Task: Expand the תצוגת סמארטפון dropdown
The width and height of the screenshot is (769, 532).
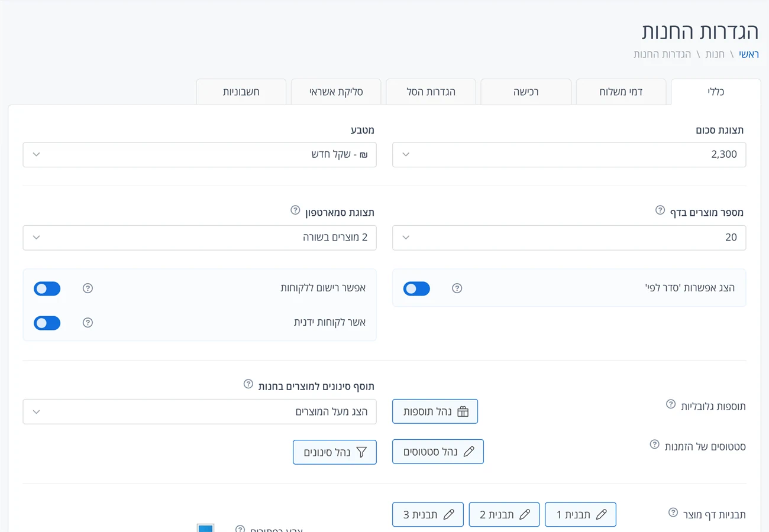Action: coord(199,238)
